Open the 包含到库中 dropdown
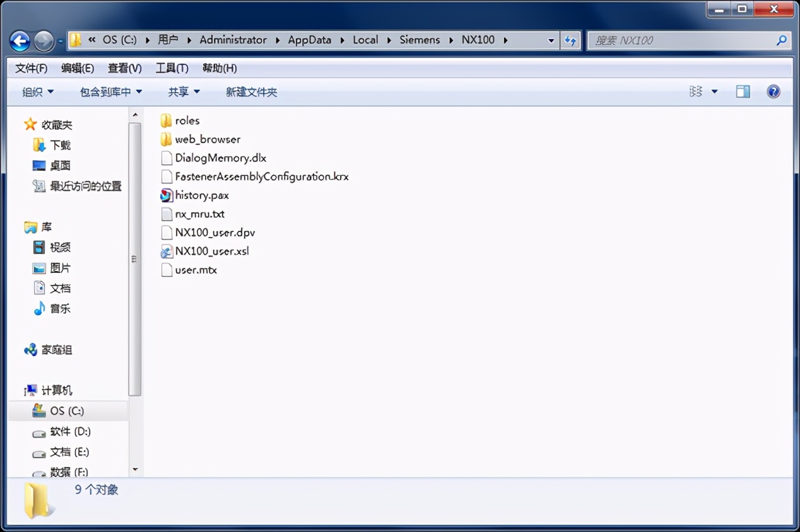The width and height of the screenshot is (800, 532). 111,92
